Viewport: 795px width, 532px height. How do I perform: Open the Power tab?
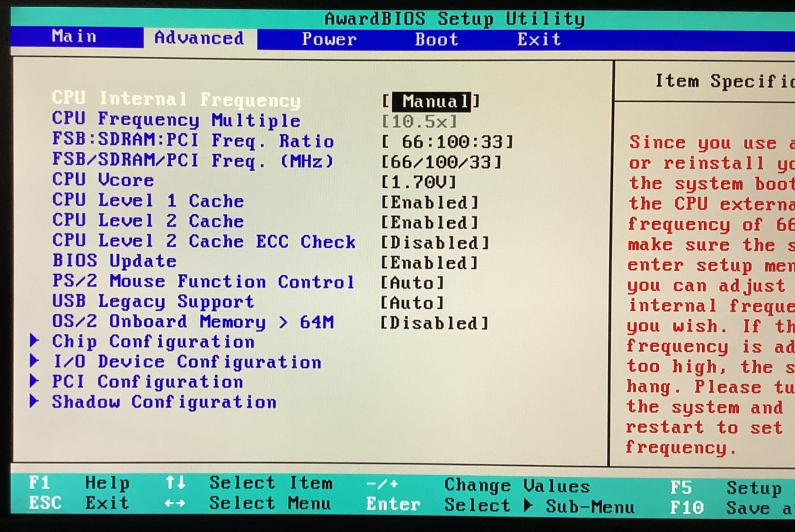329,39
